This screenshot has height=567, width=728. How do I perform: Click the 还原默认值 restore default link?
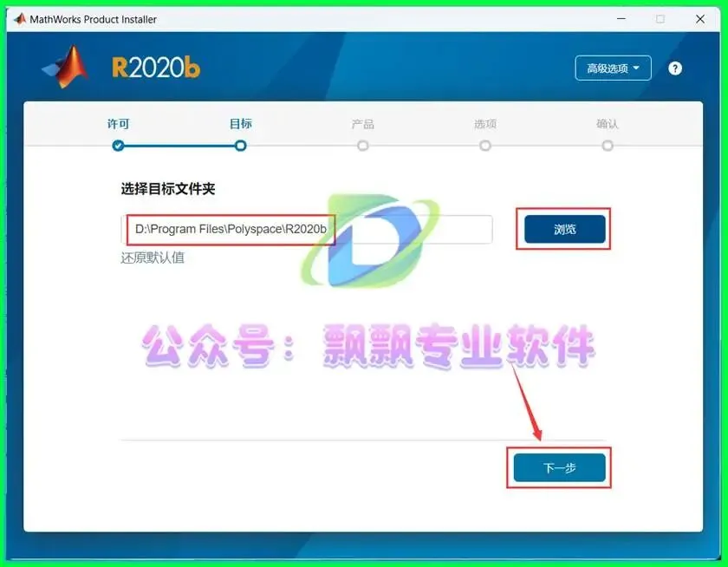click(153, 257)
